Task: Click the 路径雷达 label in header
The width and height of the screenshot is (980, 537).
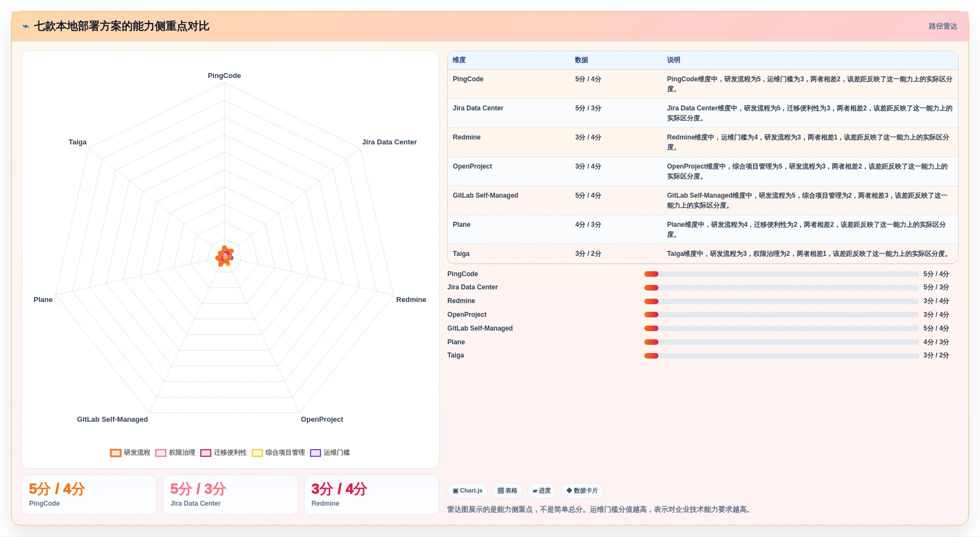Action: tap(943, 26)
